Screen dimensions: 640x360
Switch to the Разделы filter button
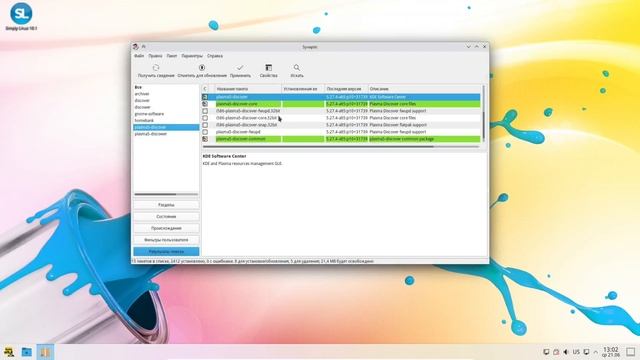[x=166, y=205]
